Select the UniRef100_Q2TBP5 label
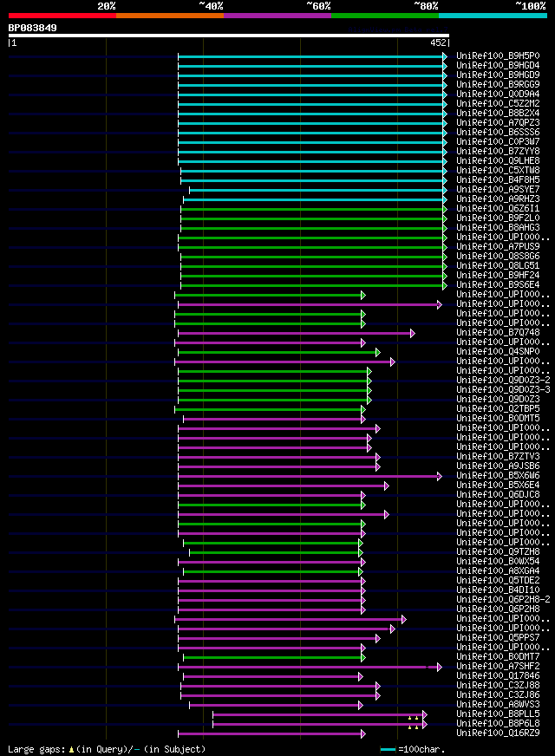555x756 pixels. point(498,409)
